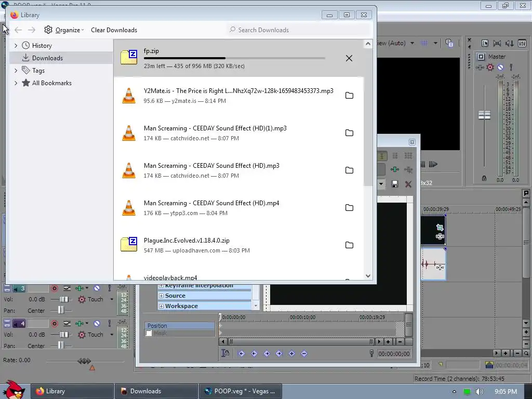Open track 3 Touch automation dropdown
Screen dimensions: 532x399
112,299
